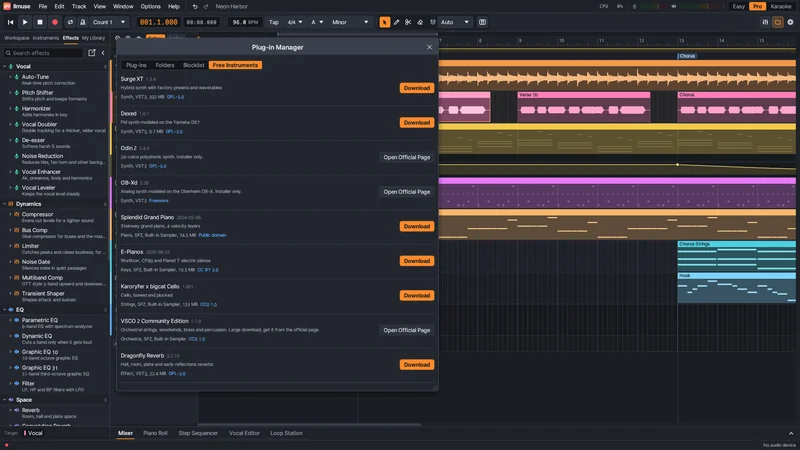The image size is (800, 450).
Task: Click the Noise Reduction effect icon
Action: [16, 156]
